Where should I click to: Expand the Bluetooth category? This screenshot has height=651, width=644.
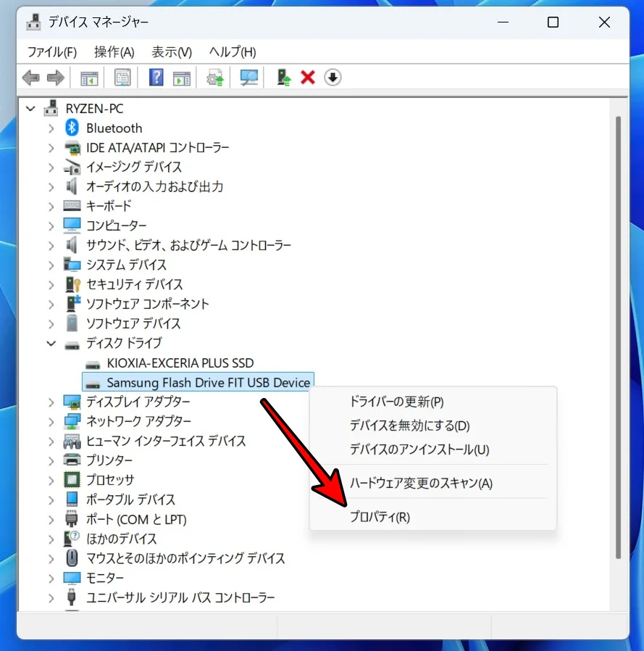[51, 128]
